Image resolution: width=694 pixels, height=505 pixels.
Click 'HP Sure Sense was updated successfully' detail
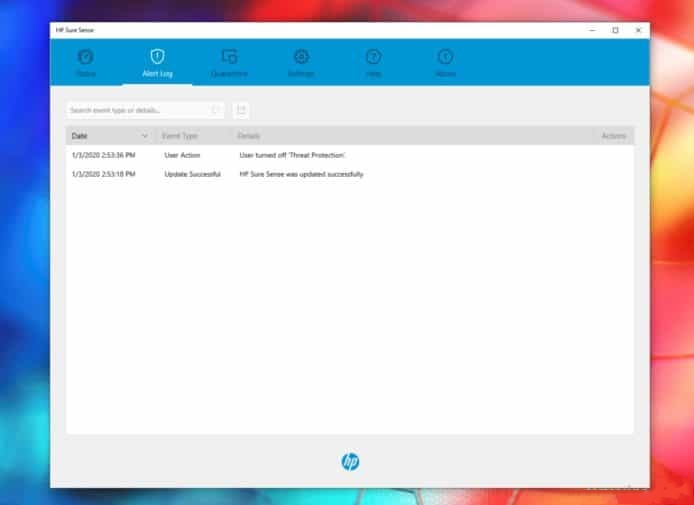pyautogui.click(x=301, y=174)
